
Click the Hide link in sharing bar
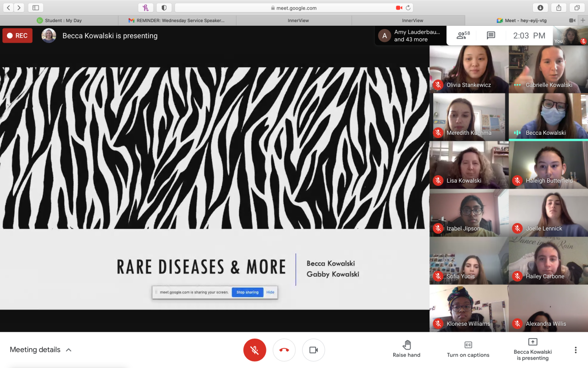(271, 292)
